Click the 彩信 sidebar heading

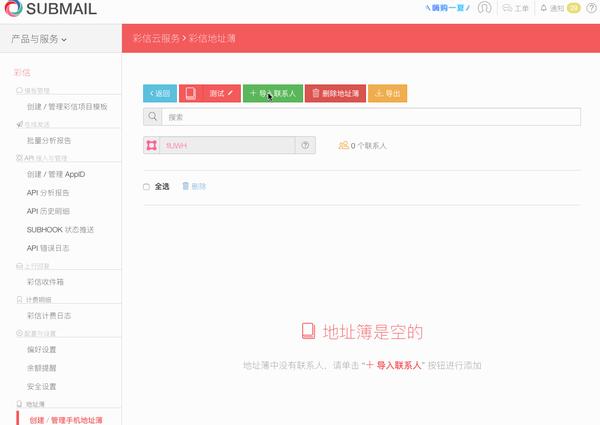tap(22, 72)
